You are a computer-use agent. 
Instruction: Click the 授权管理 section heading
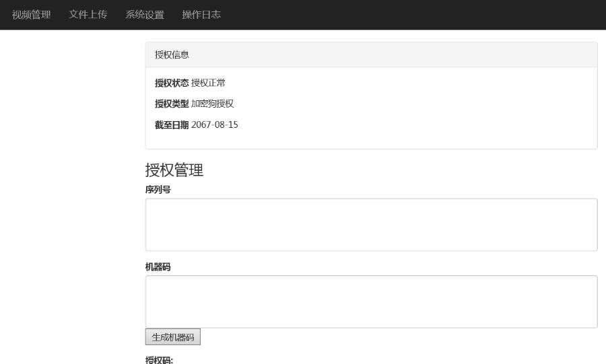pyautogui.click(x=174, y=170)
